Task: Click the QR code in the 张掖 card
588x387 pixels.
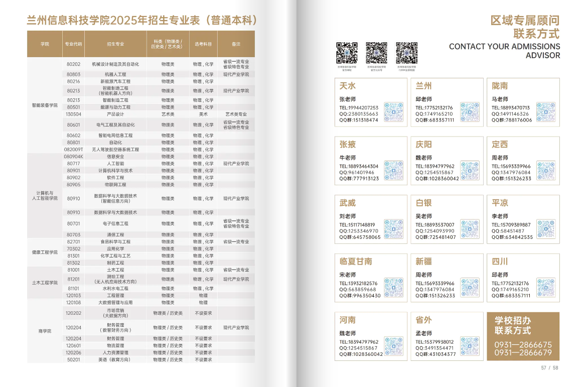Action: coord(394,171)
